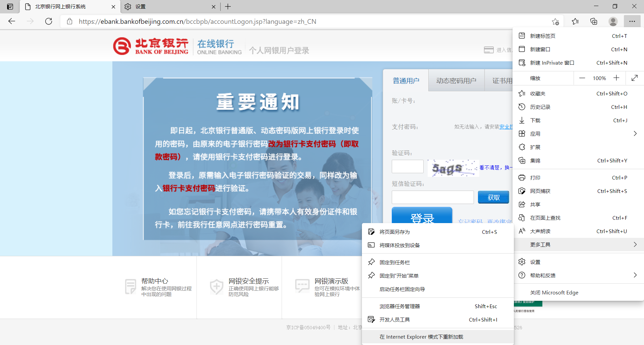644x345 pixels.
Task: Add this page to favorites star icon
Action: tap(555, 22)
